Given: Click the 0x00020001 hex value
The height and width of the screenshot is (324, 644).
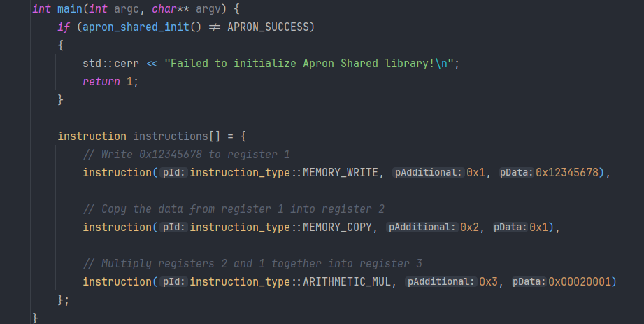Looking at the screenshot, I should (x=580, y=281).
